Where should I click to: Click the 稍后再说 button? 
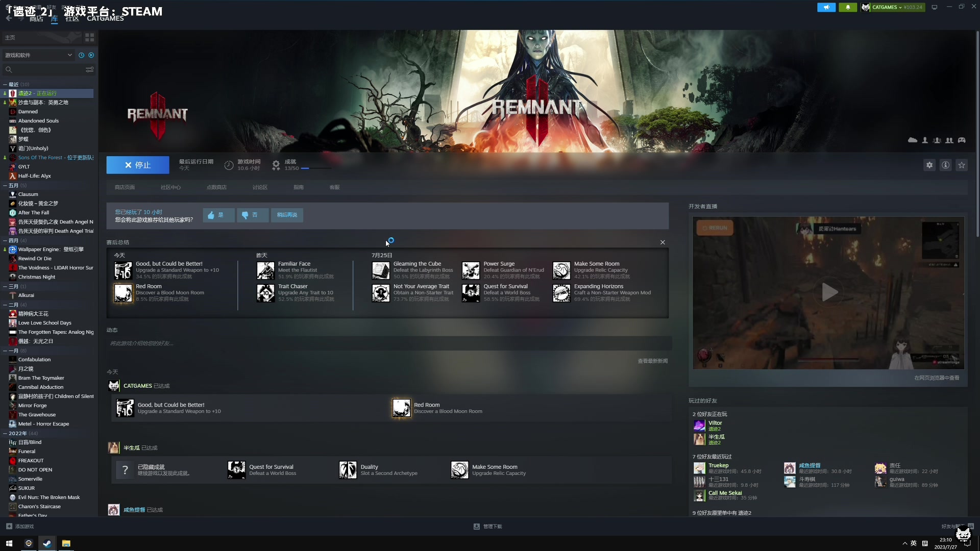click(287, 215)
